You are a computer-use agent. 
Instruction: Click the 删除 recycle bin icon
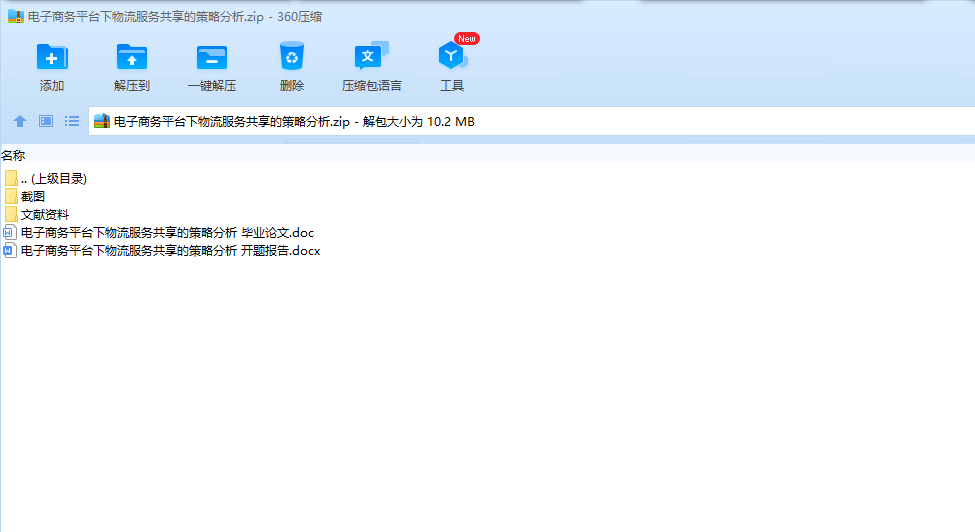tap(292, 57)
